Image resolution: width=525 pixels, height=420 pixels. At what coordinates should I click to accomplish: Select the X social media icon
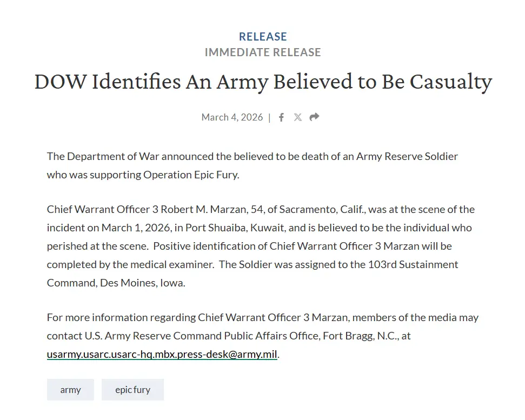click(x=297, y=117)
